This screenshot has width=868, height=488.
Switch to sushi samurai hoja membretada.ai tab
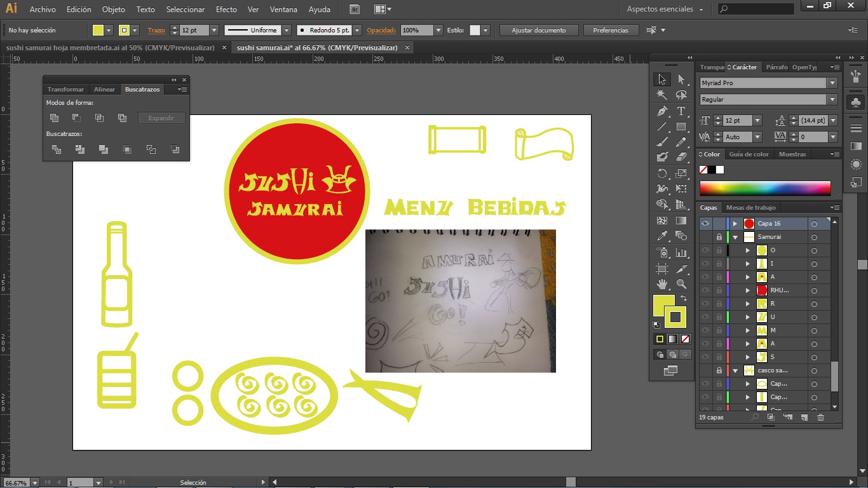tap(110, 48)
